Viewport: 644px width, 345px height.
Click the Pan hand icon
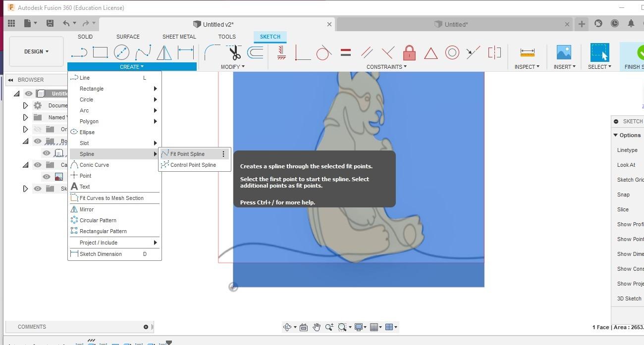pyautogui.click(x=316, y=327)
